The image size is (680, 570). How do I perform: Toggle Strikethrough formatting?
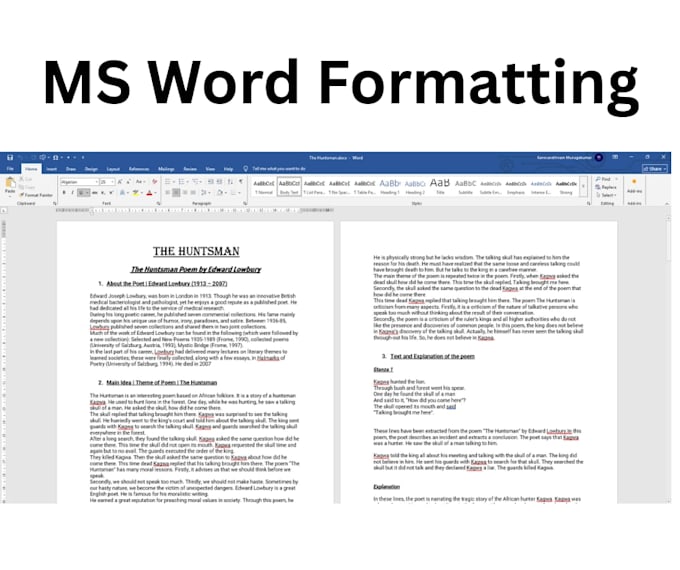pyautogui.click(x=95, y=194)
